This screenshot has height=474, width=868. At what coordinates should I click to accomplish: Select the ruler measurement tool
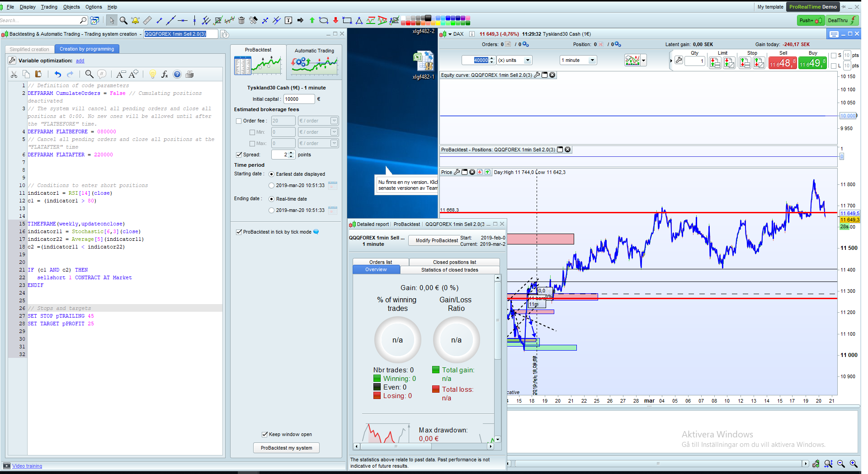147,20
